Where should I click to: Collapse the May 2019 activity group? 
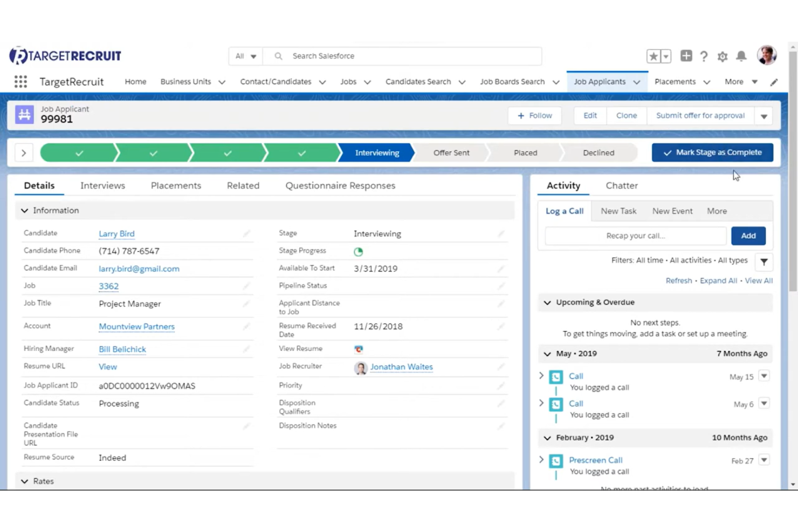tap(547, 354)
